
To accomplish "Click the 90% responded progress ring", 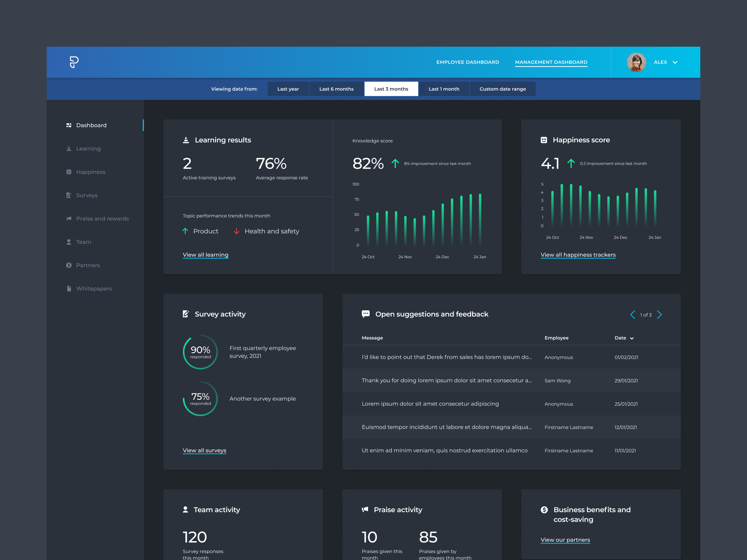I will pos(200,352).
